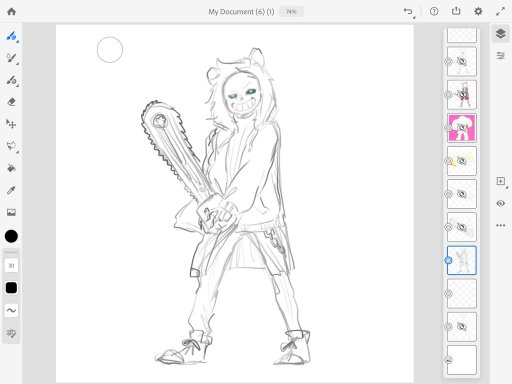Image resolution: width=512 pixels, height=384 pixels.
Task: Activate the Move transform tool
Action: [x=11, y=124]
